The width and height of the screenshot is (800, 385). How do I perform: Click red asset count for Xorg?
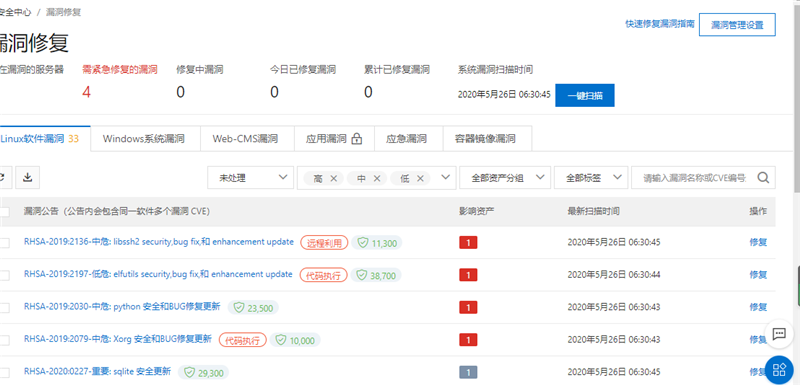point(468,340)
